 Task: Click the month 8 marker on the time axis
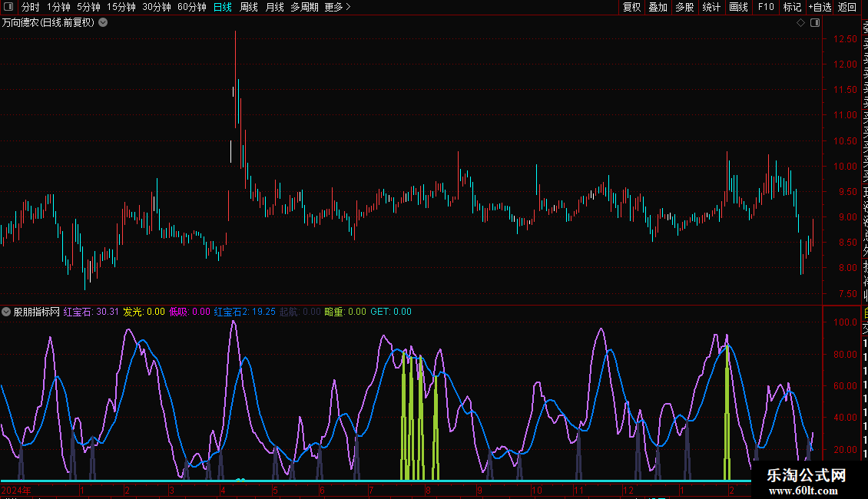(x=428, y=491)
